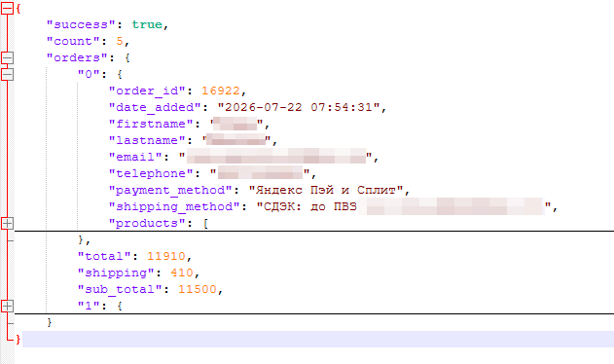Screen dimensions: 614x364
Task: Click the shipping_method text СДЭК: до ПВЗ
Action: [307, 206]
